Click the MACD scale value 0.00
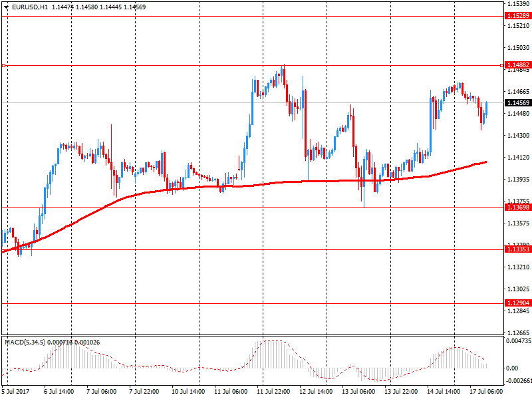This screenshot has height=399, width=532. 512,368
